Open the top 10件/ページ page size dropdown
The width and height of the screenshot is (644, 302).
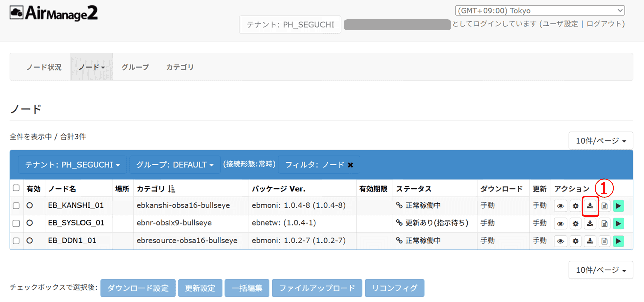(x=600, y=141)
